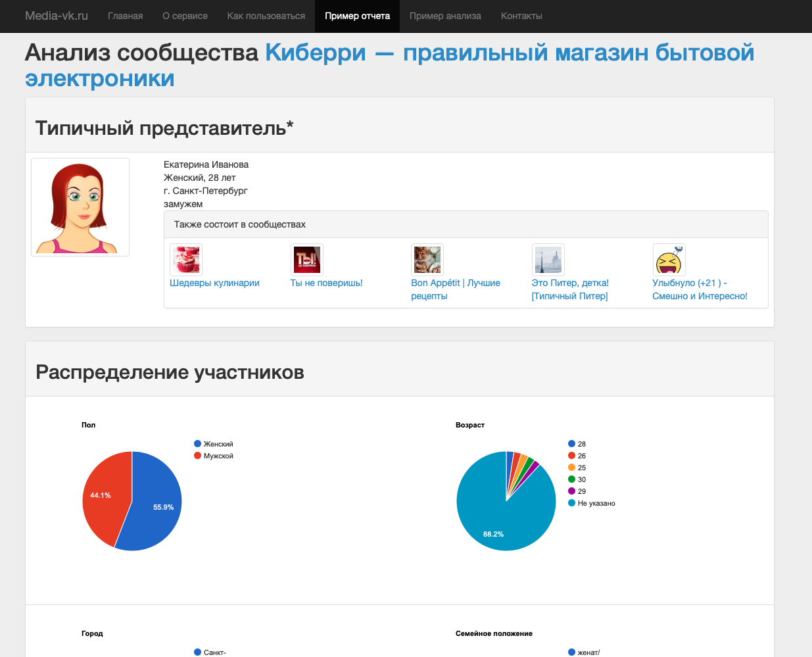Go to the Media-vk.ru home brand link

coord(57,16)
